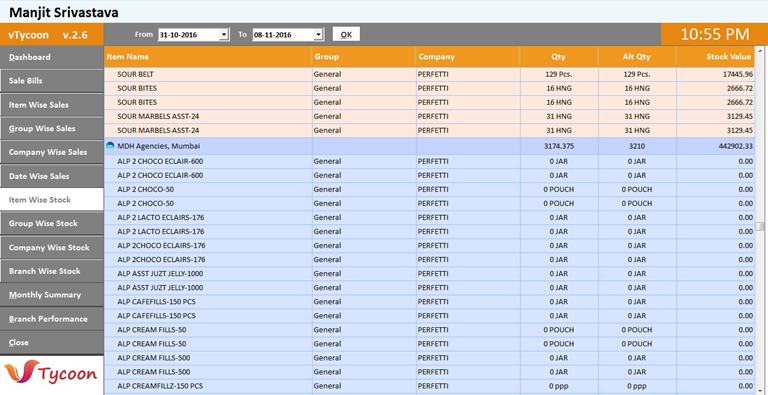Sort by Group column header
Image resolution: width=768 pixels, height=395 pixels.
364,57
